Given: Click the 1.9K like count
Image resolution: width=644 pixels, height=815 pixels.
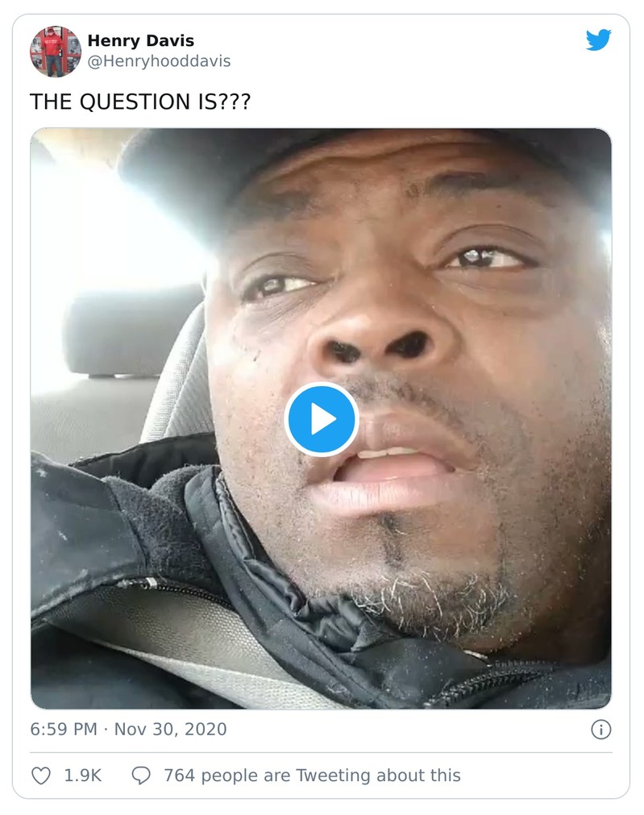Looking at the screenshot, I should pyautogui.click(x=83, y=775).
